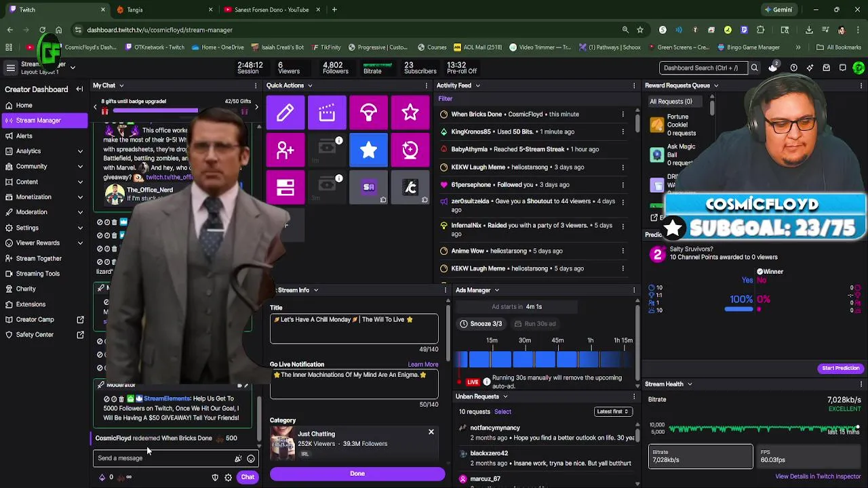Click the add-person quick action tile
This screenshot has width=868, height=488.
pyautogui.click(x=285, y=150)
